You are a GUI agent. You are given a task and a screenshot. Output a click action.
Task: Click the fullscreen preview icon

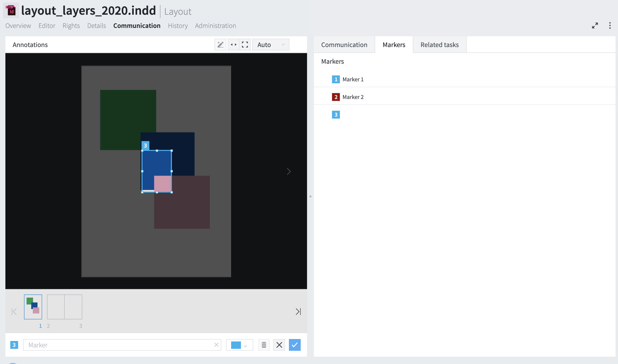click(245, 44)
